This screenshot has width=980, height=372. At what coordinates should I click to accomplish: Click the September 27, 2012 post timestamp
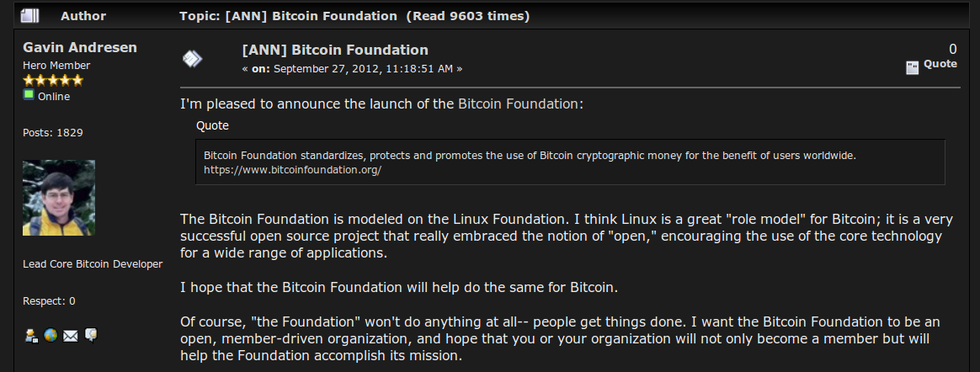point(363,69)
